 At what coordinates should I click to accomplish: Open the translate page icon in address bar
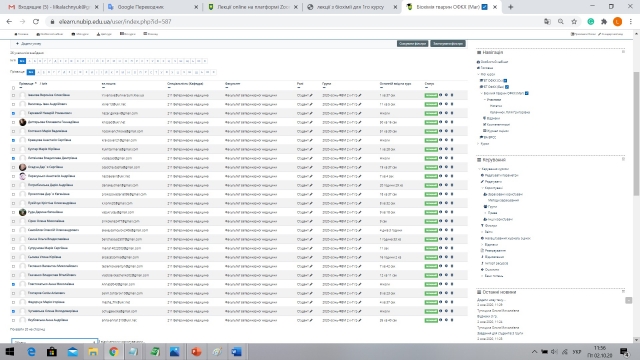(x=547, y=22)
